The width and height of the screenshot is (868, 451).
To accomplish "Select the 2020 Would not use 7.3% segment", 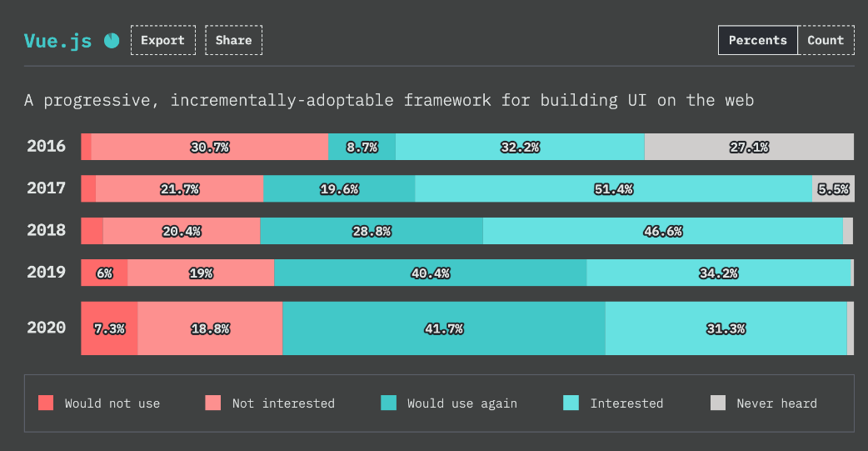I will (x=109, y=328).
